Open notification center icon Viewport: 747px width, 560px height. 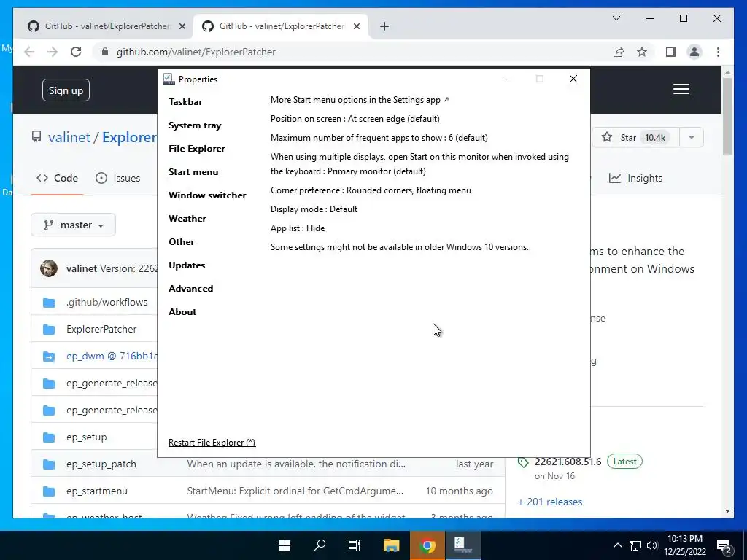coord(724,546)
